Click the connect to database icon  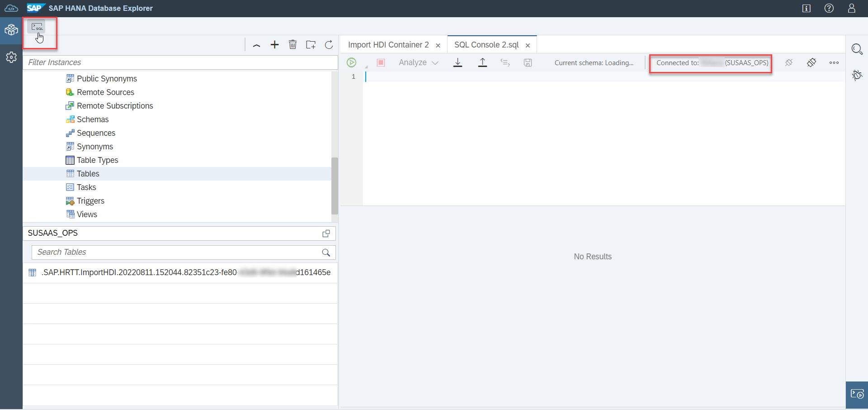(x=811, y=62)
